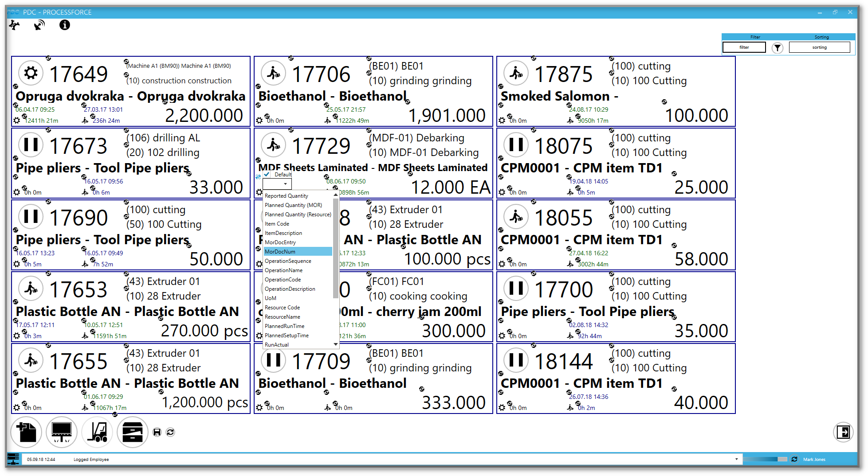Click the pause icon on task 18144
This screenshot has height=476, width=868.
coord(516,360)
